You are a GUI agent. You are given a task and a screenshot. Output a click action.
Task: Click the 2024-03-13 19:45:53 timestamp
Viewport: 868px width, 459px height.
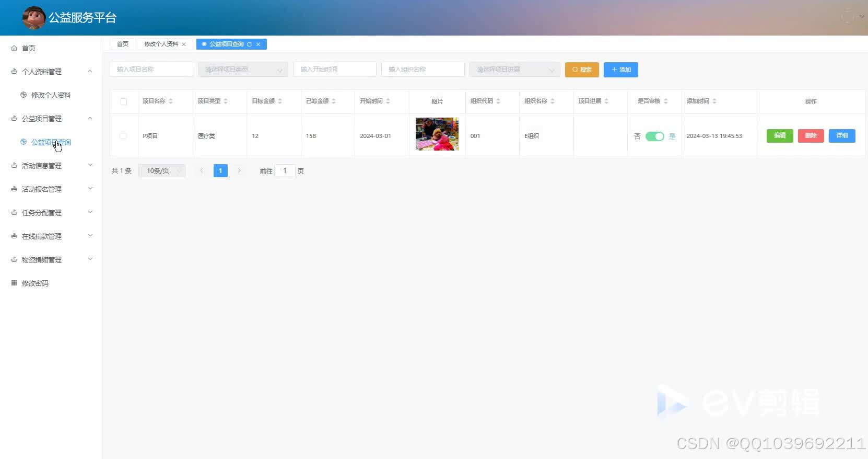pos(714,136)
